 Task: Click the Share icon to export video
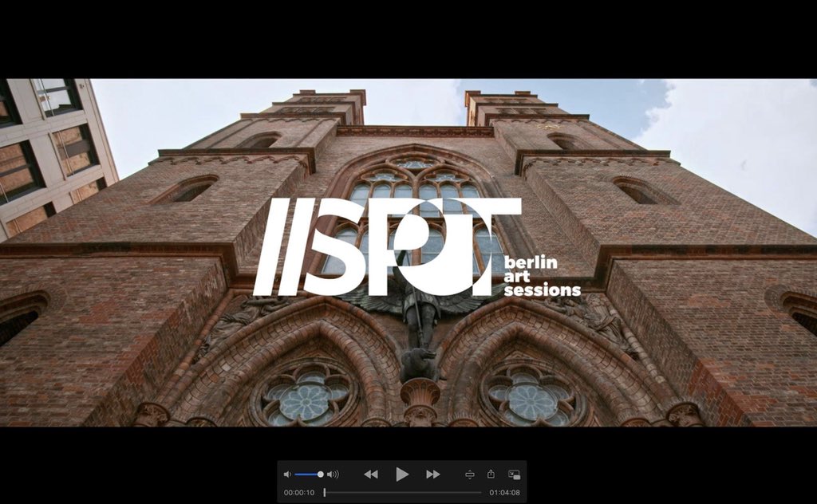pyautogui.click(x=492, y=472)
